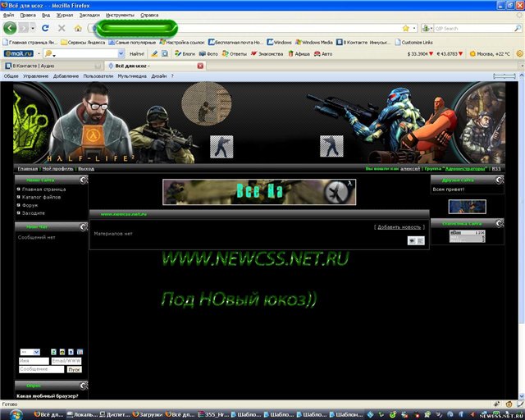Click the search magnifier in QIP Search box
Screen dimensions: 525x420
(x=518, y=29)
